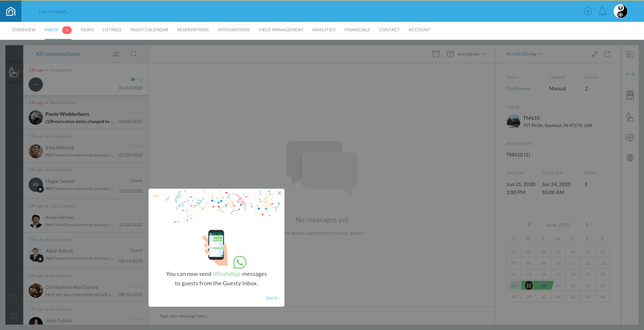Viewport: 644px width, 330px height.
Task: Go to the Reservations tab
Action: coord(193,30)
